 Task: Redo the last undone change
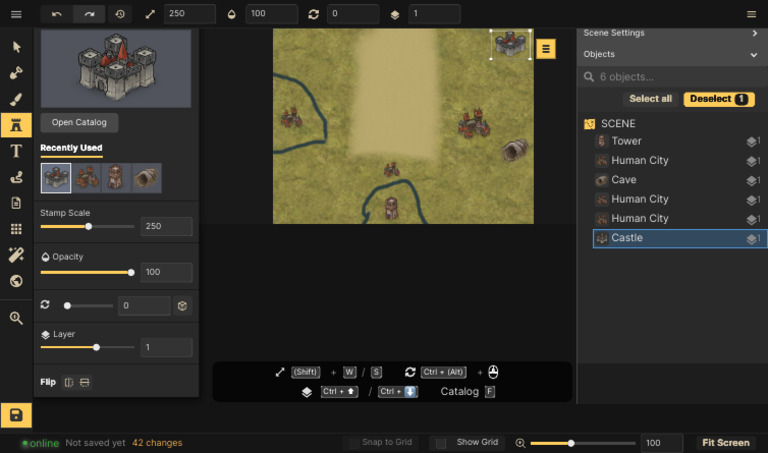click(89, 14)
